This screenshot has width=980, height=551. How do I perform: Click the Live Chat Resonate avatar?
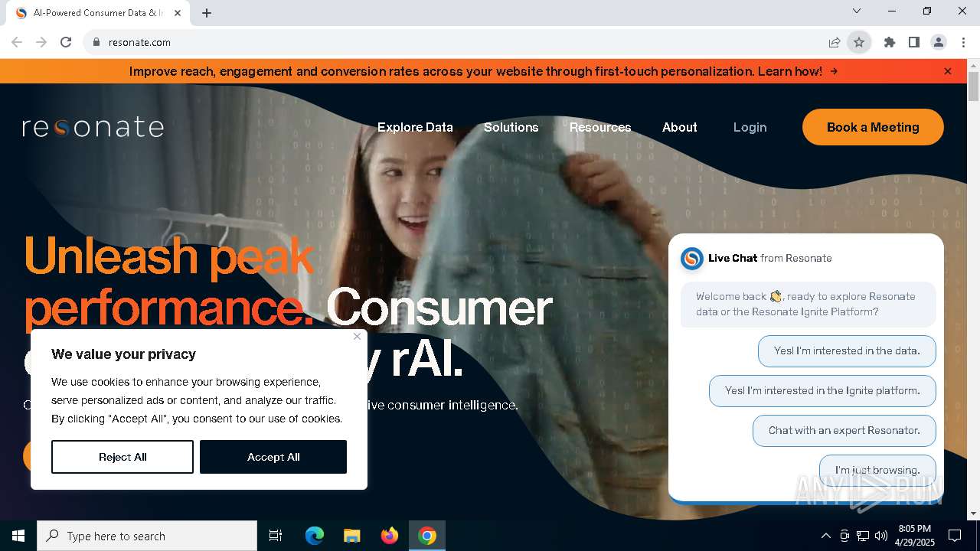692,259
